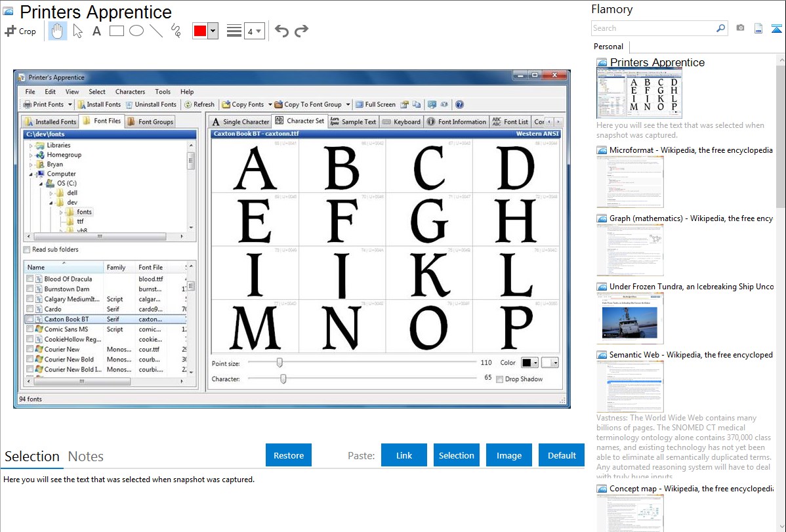Toggle the Read sub folders checkbox
The width and height of the screenshot is (786, 532).
point(26,250)
